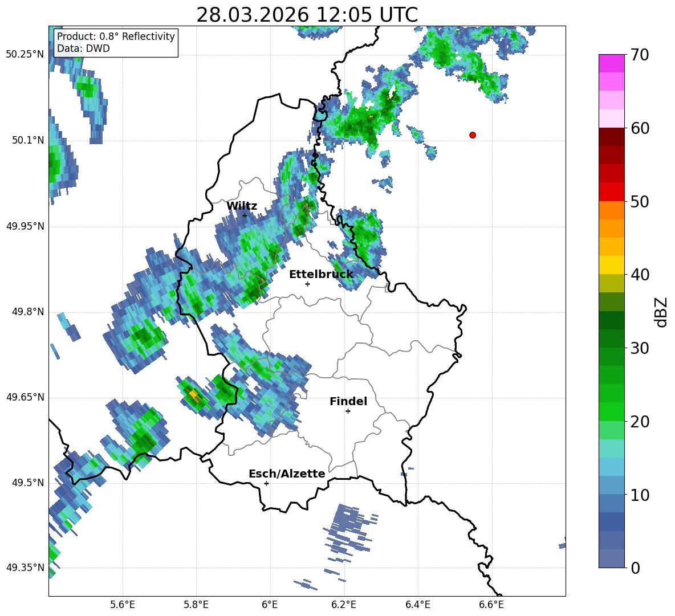Click the 49.5°N latitude label

28,483
